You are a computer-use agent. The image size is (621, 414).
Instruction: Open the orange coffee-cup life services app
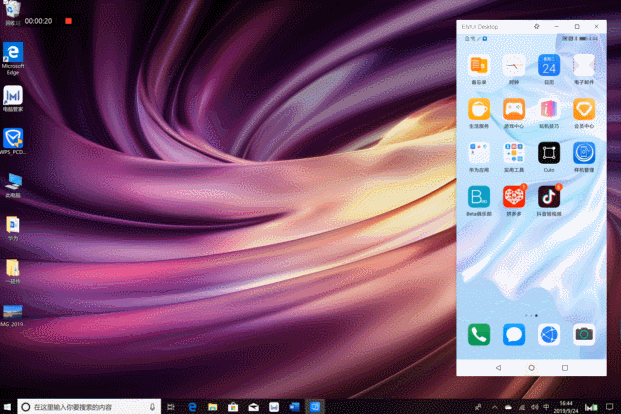click(x=479, y=109)
